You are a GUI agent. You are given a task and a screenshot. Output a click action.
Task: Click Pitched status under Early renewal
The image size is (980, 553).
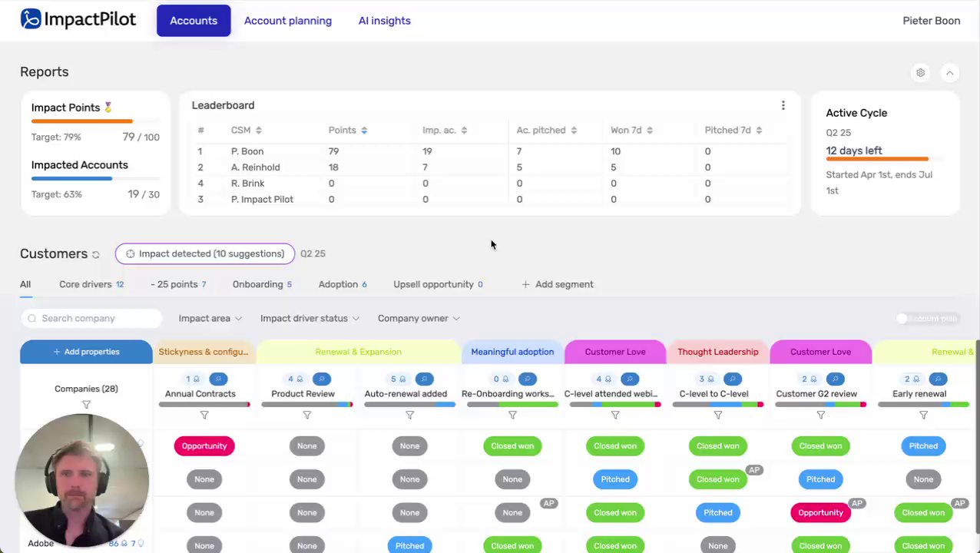923,445
